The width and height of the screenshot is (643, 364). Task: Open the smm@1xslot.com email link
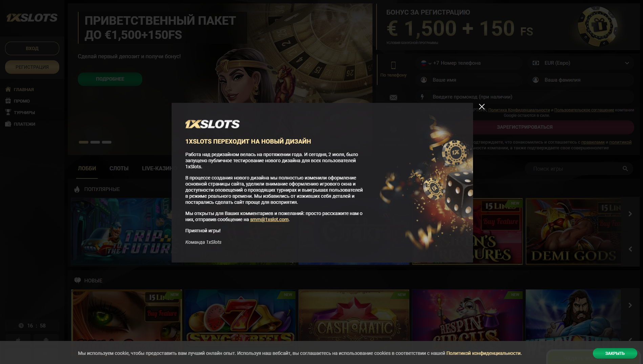[x=269, y=219]
